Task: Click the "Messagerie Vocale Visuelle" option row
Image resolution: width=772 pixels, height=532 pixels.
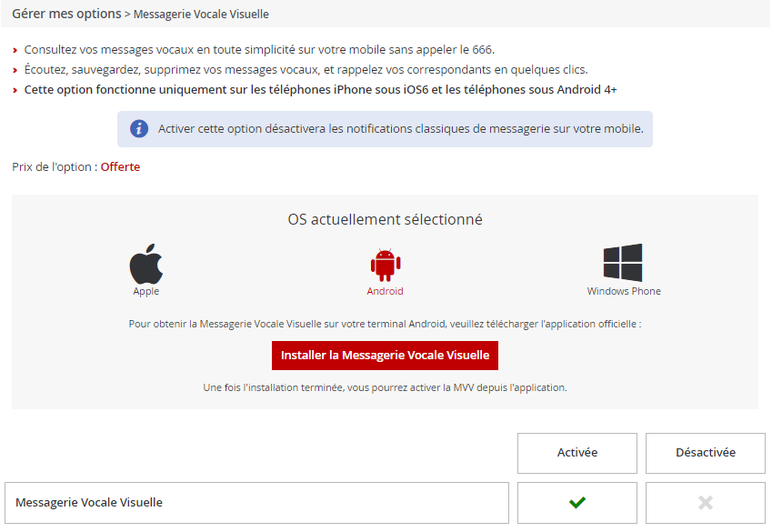Action: 256,502
